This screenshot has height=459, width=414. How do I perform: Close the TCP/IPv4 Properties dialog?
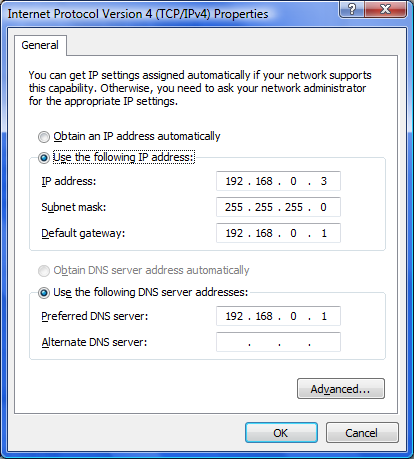386,9
